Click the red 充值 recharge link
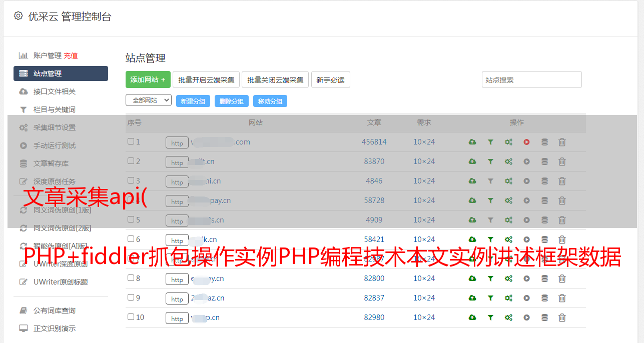The height and width of the screenshot is (343, 644). pos(71,55)
